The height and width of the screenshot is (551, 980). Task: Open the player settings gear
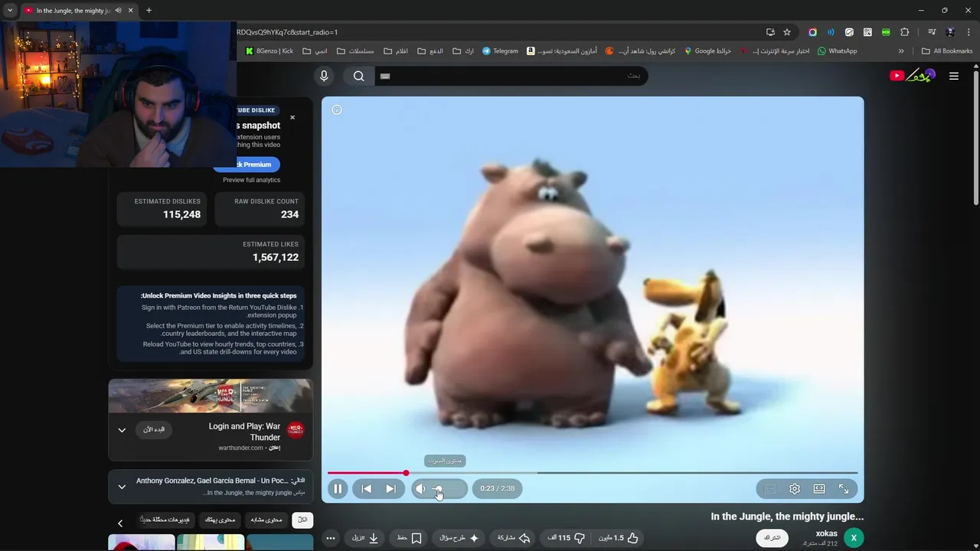[x=795, y=488]
